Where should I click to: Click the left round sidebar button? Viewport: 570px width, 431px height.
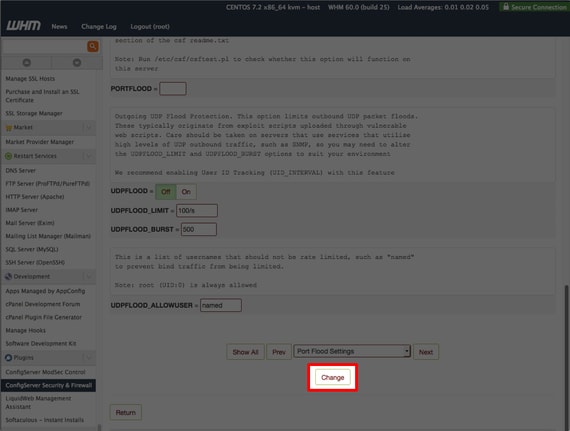click(27, 63)
